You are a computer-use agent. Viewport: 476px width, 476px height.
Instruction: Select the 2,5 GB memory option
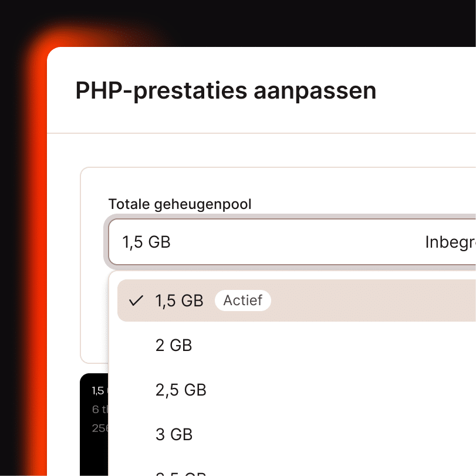(x=181, y=390)
